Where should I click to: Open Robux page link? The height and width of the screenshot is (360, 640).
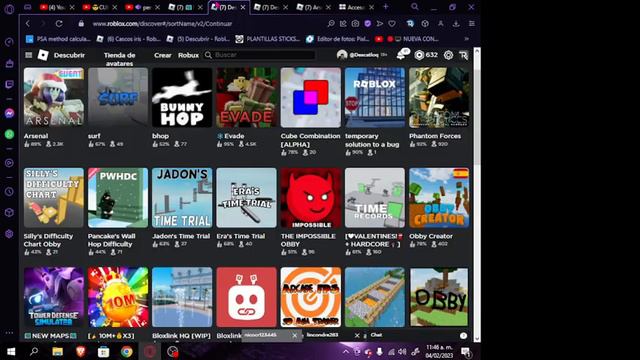pos(188,55)
